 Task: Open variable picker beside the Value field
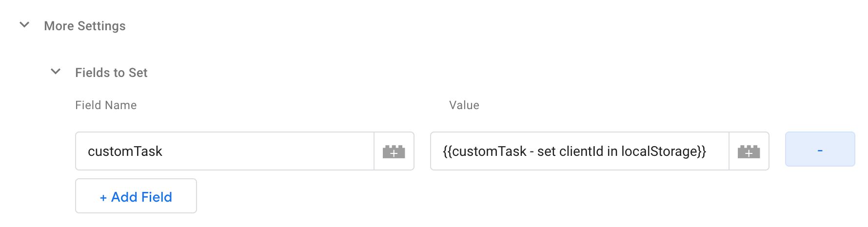(x=749, y=151)
